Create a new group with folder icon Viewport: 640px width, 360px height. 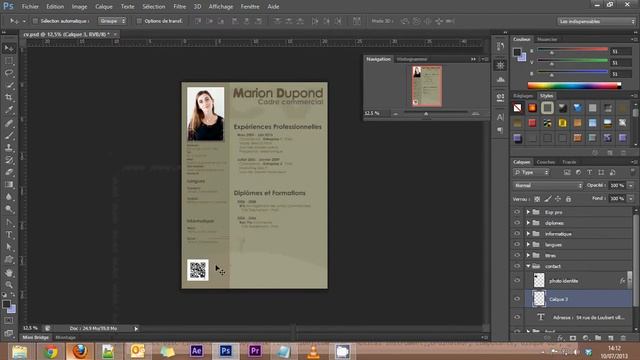coord(598,338)
